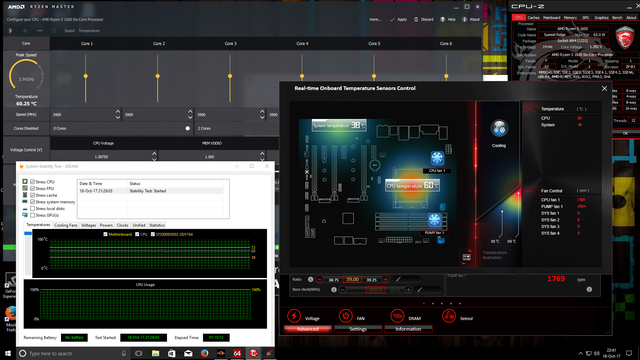Switch to Cooling Fans tab in AIDA64
Image resolution: width=640 pixels, height=360 pixels.
point(66,225)
